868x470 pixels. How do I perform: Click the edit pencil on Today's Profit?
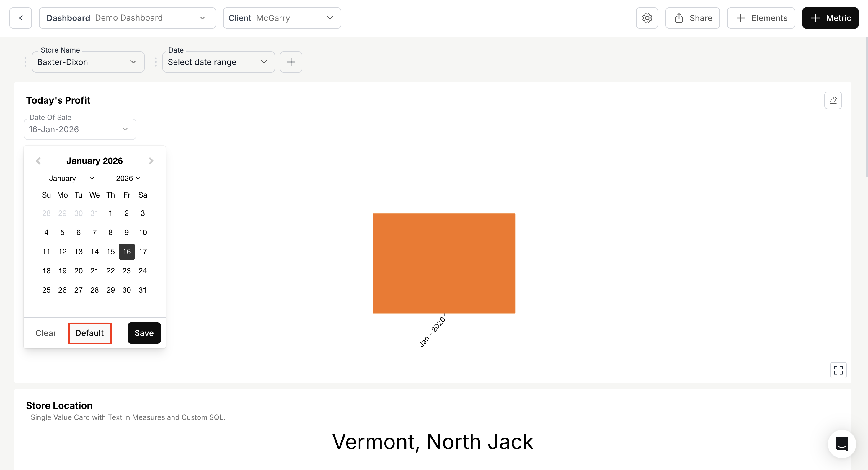[x=833, y=100]
